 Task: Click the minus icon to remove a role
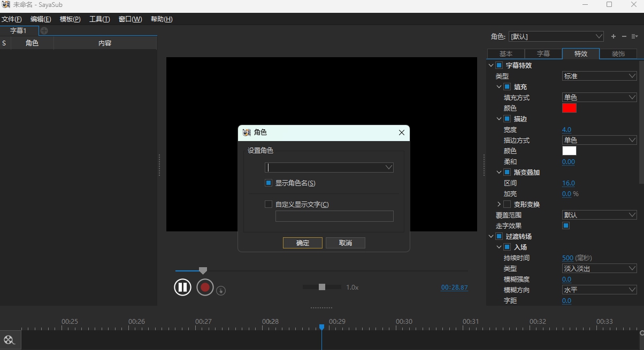coord(624,36)
